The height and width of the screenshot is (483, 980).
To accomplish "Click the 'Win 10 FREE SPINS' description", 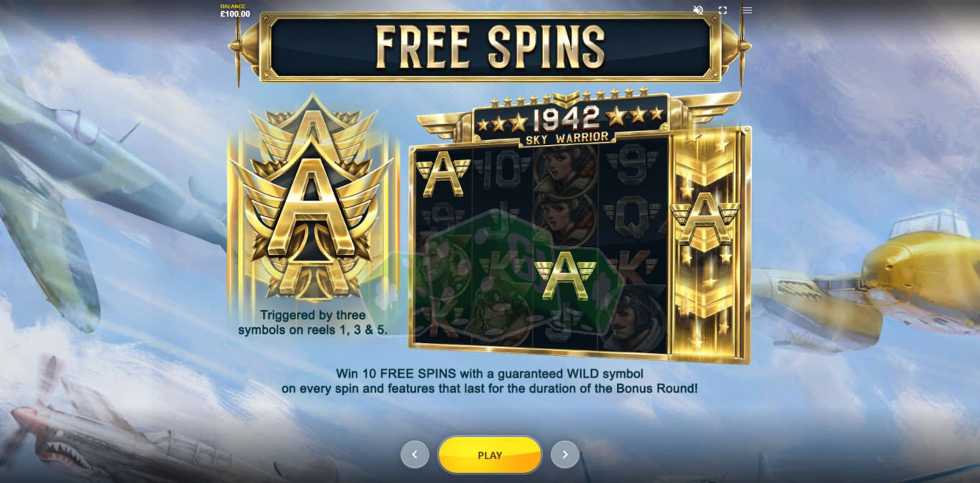I will click(x=489, y=381).
